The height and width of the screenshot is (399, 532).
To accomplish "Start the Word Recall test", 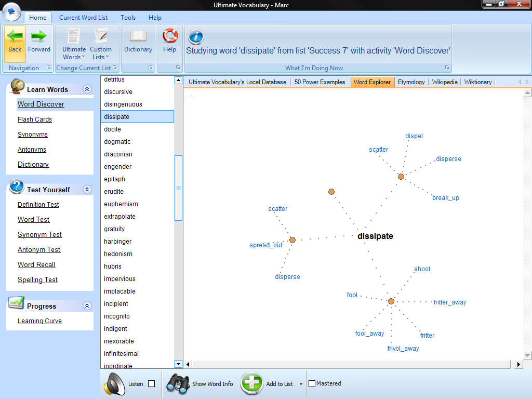I will [x=37, y=264].
